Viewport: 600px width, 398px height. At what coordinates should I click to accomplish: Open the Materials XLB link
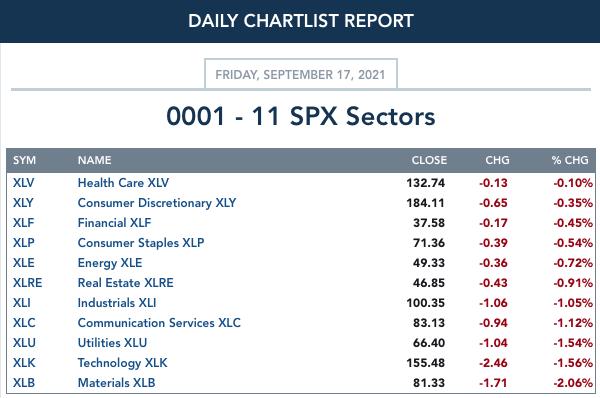(116, 383)
